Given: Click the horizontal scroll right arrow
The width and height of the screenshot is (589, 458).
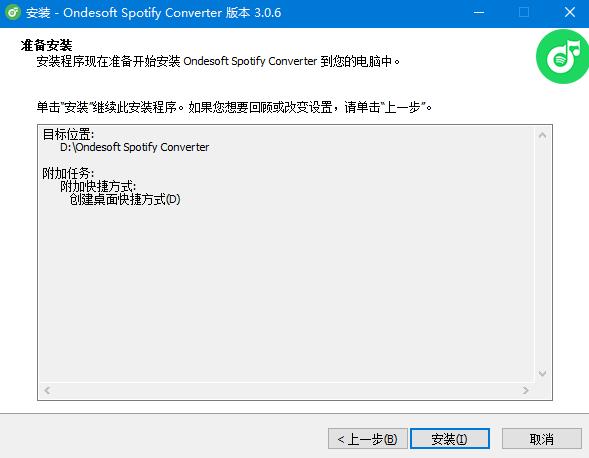Looking at the screenshot, I should pos(526,390).
